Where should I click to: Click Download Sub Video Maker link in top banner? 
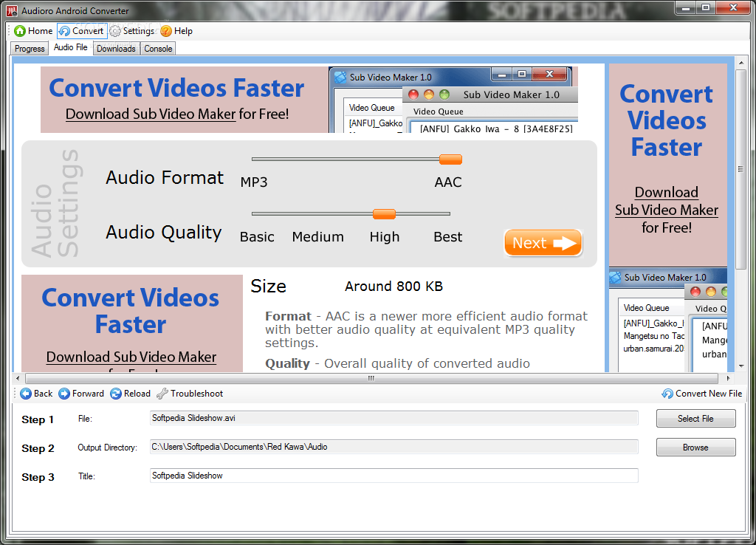(x=151, y=114)
